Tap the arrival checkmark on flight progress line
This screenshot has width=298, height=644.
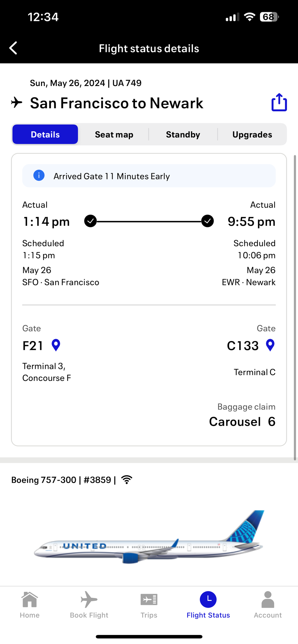pyautogui.click(x=207, y=221)
